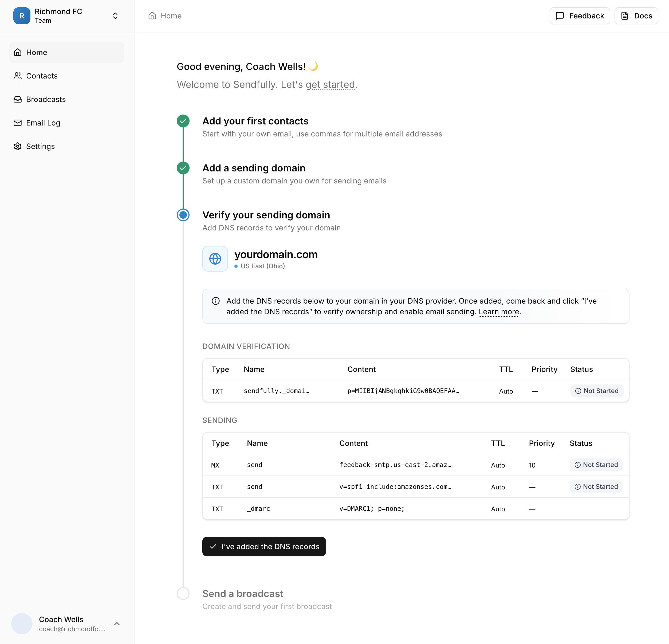
Task: Go to Home in the sidebar
Action: (37, 52)
